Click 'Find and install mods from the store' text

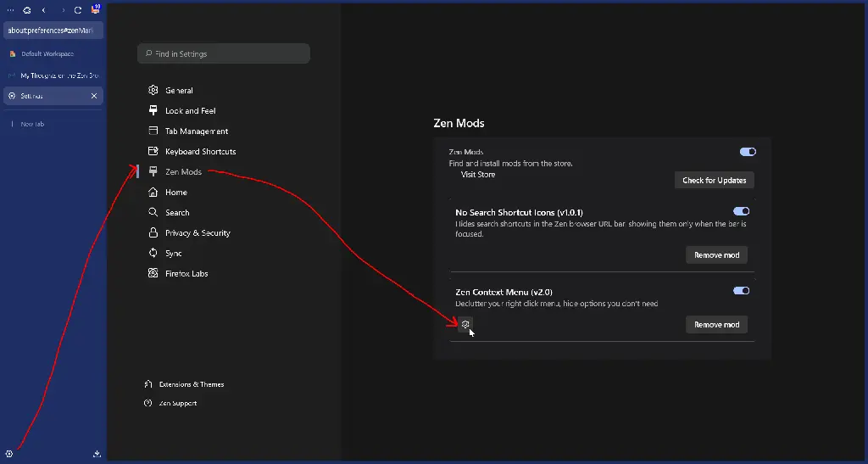pos(511,164)
